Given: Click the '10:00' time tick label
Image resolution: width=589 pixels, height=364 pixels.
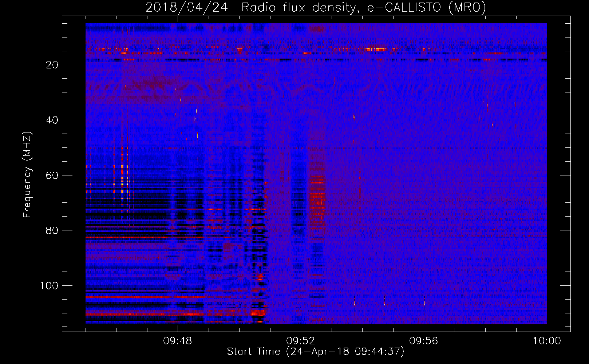Looking at the screenshot, I should pyautogui.click(x=547, y=341).
